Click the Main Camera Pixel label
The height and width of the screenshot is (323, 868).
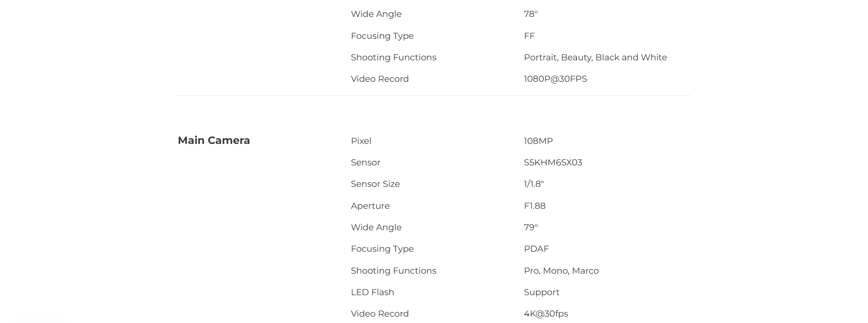coord(361,141)
